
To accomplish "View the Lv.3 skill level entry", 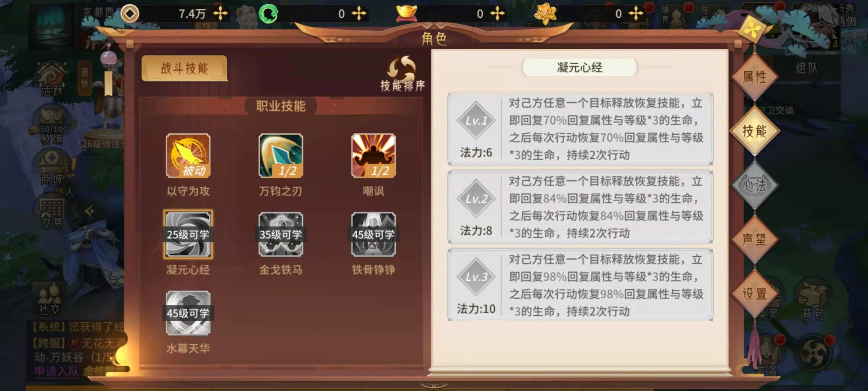I will tap(580, 285).
